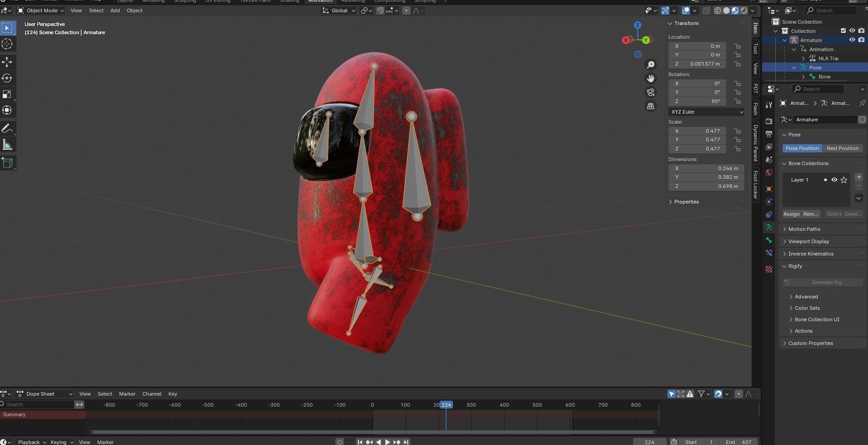
Task: Open Tool properties tab wrench icon
Action: point(769,105)
